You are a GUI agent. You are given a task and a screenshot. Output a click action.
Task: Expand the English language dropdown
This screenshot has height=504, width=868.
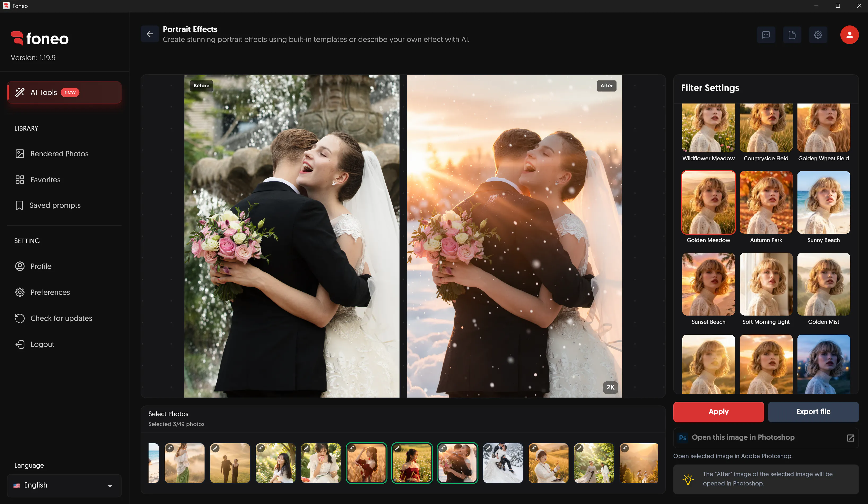[64, 485]
